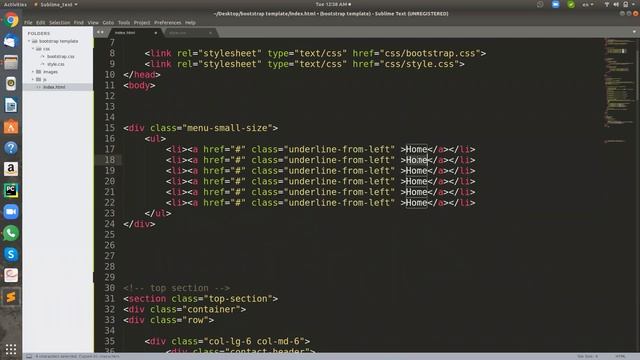
Task: Open the Project menu
Action: (x=142, y=22)
